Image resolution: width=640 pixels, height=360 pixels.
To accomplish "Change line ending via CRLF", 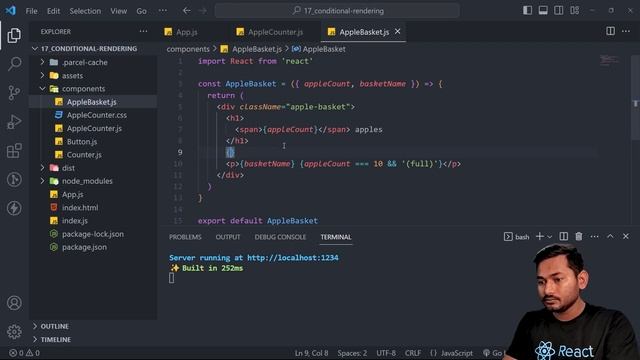I will pyautogui.click(x=413, y=353).
